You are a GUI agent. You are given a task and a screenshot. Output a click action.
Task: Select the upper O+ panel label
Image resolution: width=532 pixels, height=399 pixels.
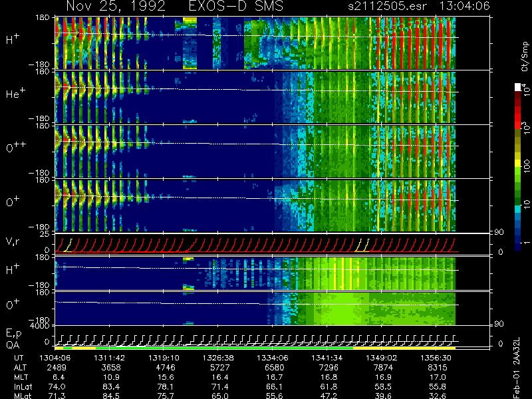coord(13,201)
